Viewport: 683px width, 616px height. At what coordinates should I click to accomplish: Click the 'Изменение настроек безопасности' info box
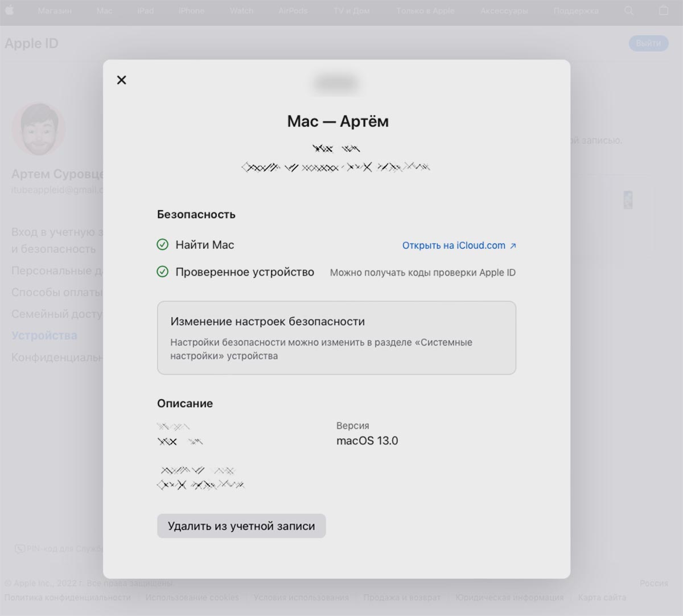pyautogui.click(x=336, y=338)
